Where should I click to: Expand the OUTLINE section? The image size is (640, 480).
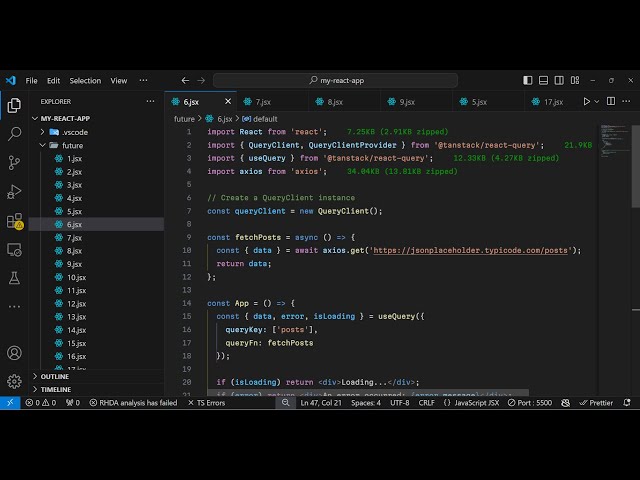(55, 376)
